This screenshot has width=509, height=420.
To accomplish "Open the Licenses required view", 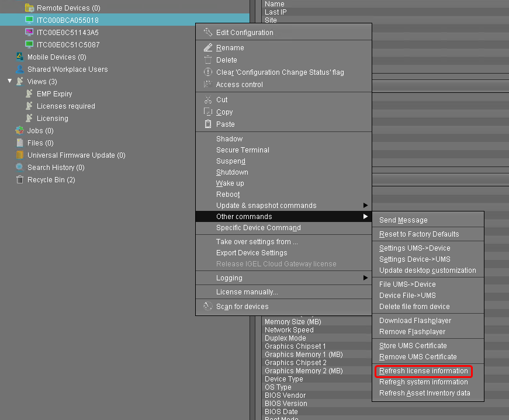I will coord(65,106).
